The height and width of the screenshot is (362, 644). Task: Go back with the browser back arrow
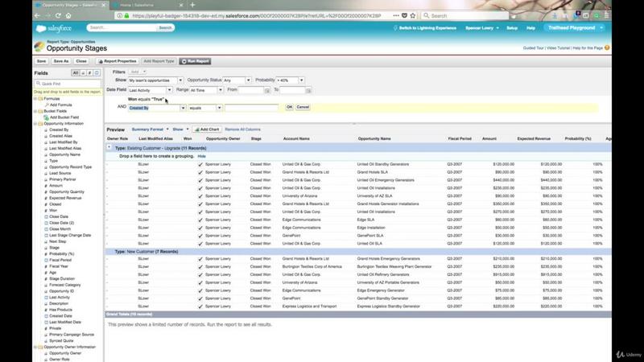click(37, 15)
